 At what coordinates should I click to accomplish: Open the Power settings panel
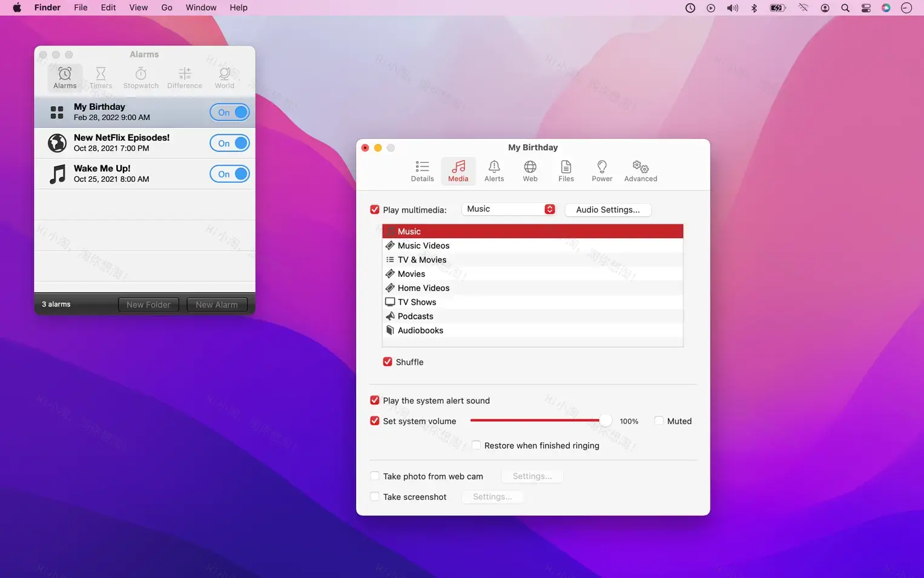point(602,171)
